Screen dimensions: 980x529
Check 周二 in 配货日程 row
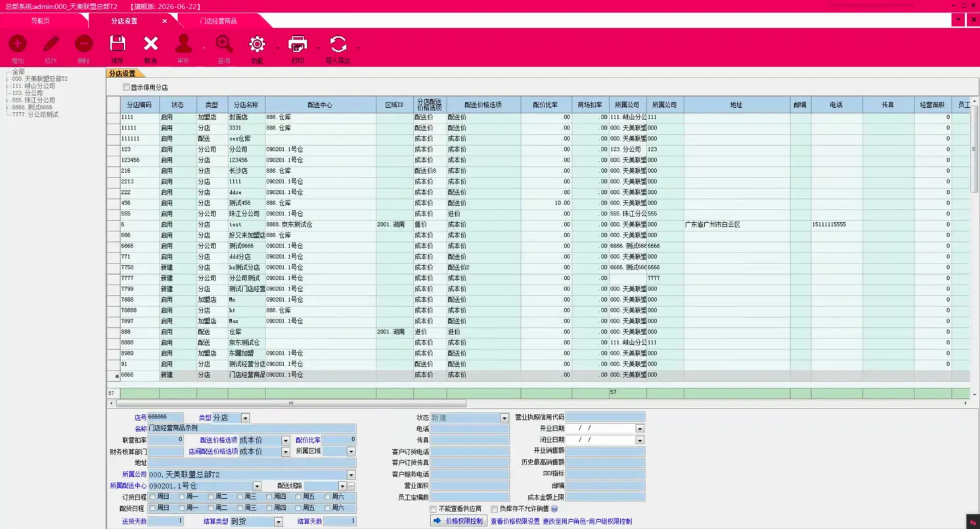210,508
